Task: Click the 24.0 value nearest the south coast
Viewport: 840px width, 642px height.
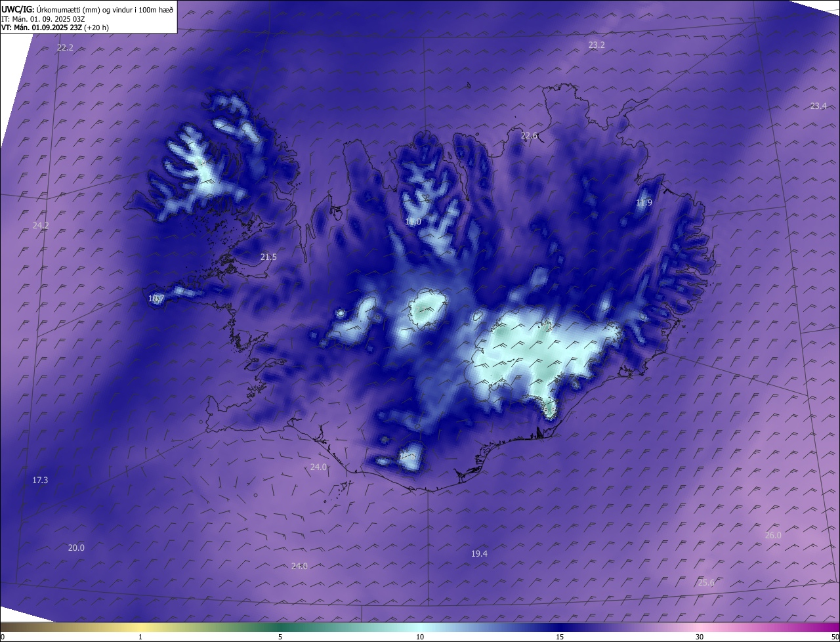Action: coord(318,467)
